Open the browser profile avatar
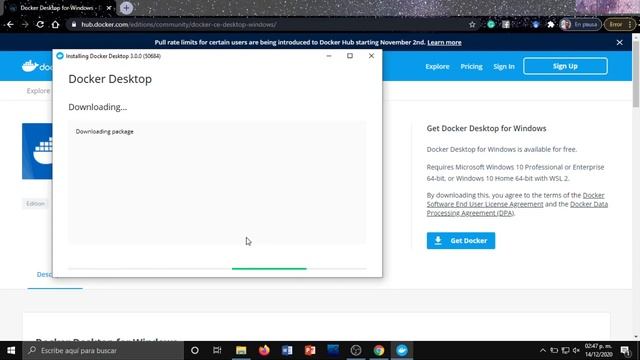Image resolution: width=640 pixels, height=360 pixels. pyautogui.click(x=566, y=24)
